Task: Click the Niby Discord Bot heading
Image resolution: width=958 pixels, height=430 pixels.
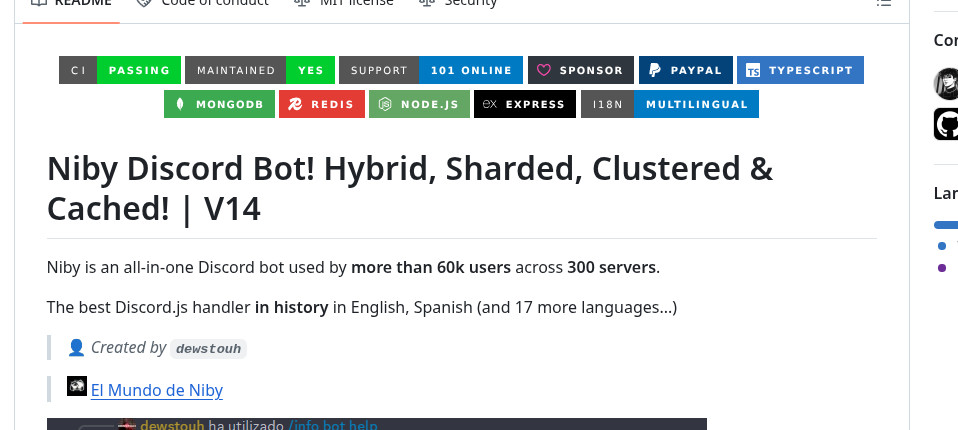Action: 410,188
